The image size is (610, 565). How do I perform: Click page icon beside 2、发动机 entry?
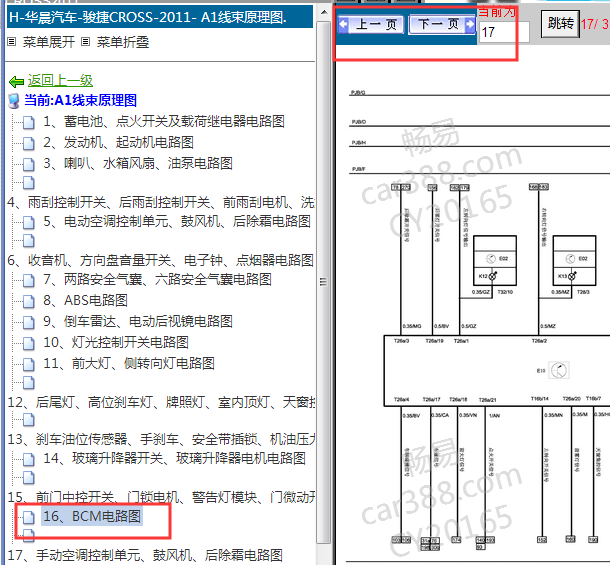pyautogui.click(x=28, y=144)
